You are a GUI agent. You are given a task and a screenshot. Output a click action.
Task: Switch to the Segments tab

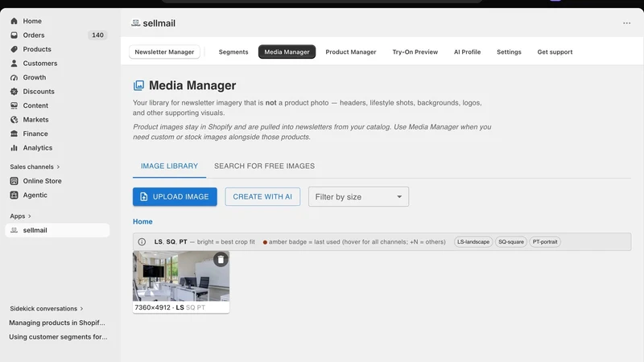click(x=233, y=51)
